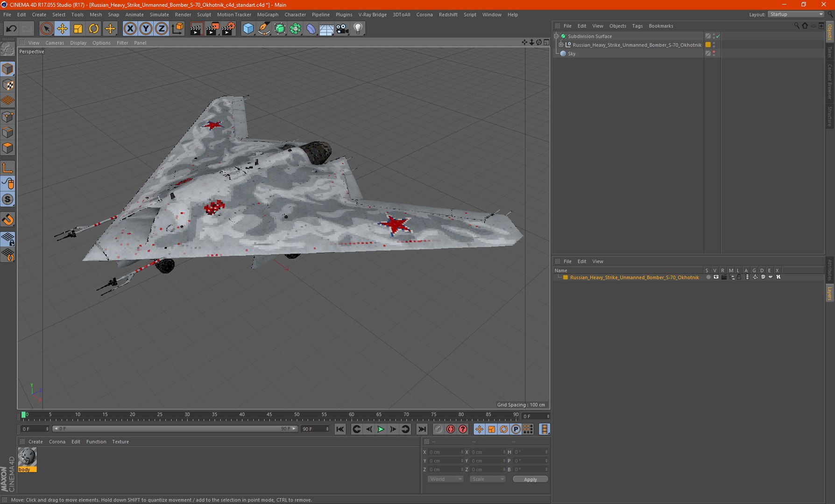Toggle layer Solo for bomber layer
Image resolution: width=835 pixels, height=504 pixels.
coord(708,277)
